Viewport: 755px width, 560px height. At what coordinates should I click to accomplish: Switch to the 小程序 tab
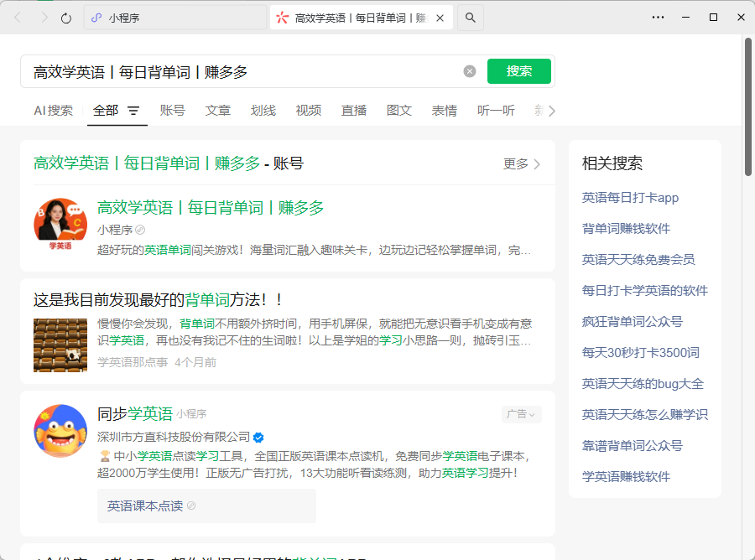(x=175, y=18)
